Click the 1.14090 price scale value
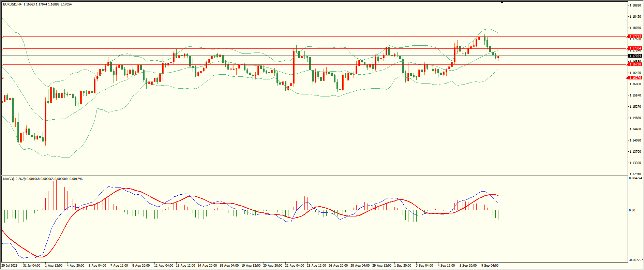This screenshot has width=644, height=270. pos(635,140)
